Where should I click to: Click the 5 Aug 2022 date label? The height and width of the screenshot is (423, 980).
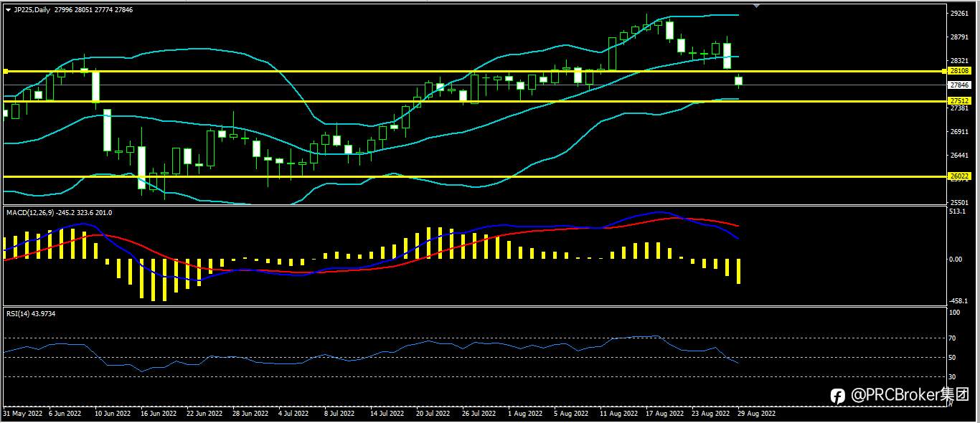click(x=571, y=414)
